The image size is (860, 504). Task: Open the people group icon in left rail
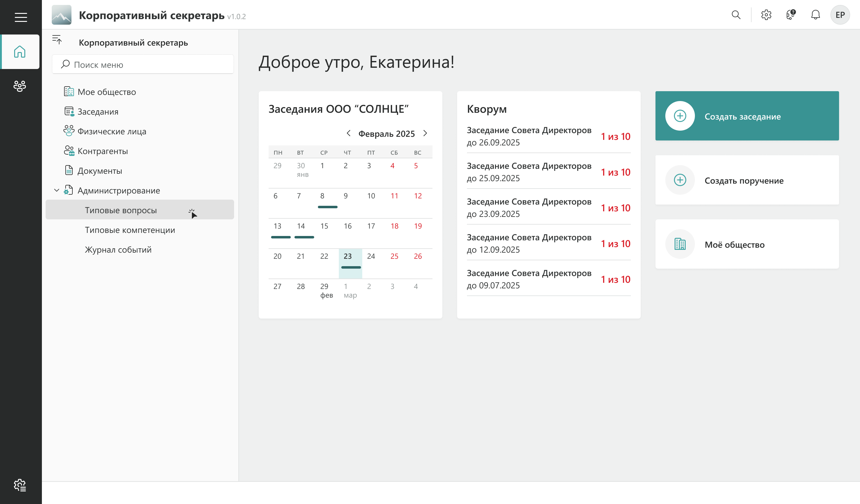coord(20,86)
